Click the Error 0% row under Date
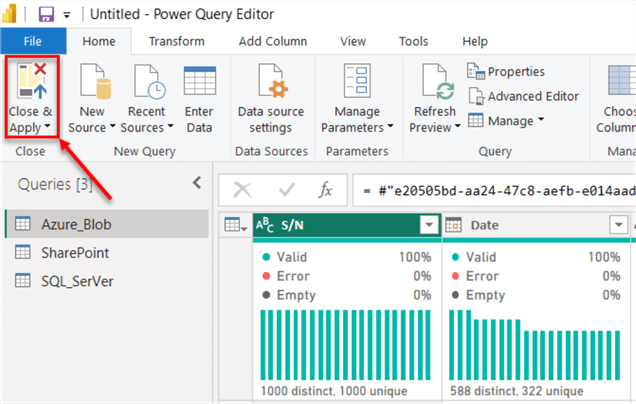The width and height of the screenshot is (636, 404). pyautogui.click(x=536, y=276)
